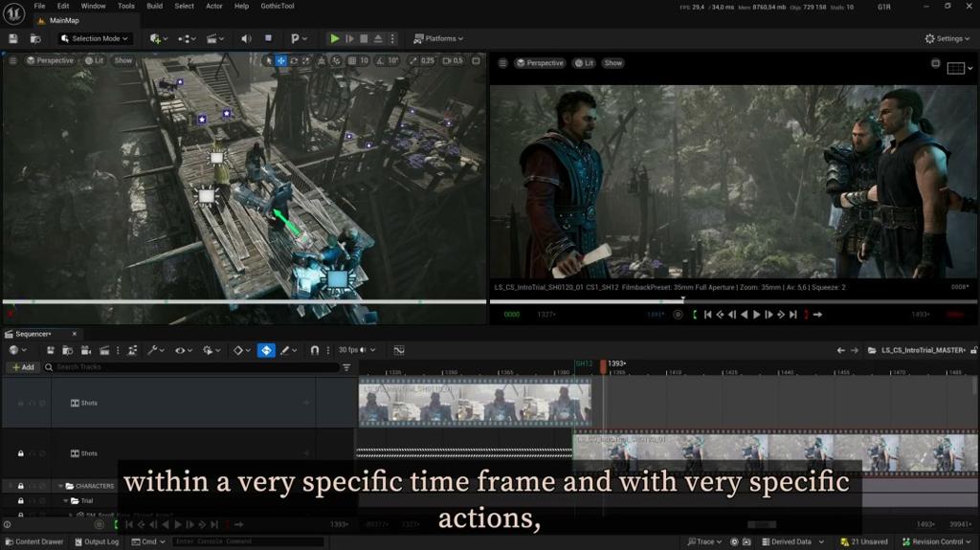980x550 pixels.
Task: Open Sequencer view options eye dropdown
Action: (x=183, y=350)
